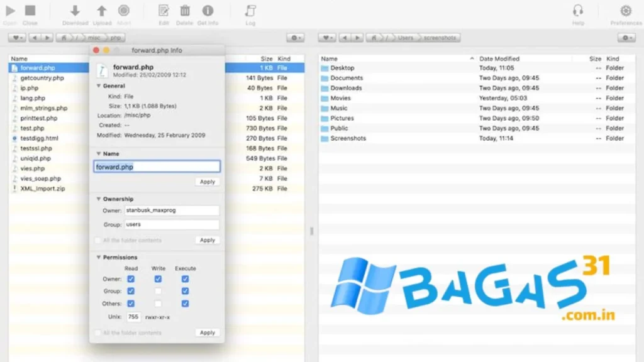Toggle Others Execute permission checkbox
This screenshot has width=644, height=362.
click(186, 304)
